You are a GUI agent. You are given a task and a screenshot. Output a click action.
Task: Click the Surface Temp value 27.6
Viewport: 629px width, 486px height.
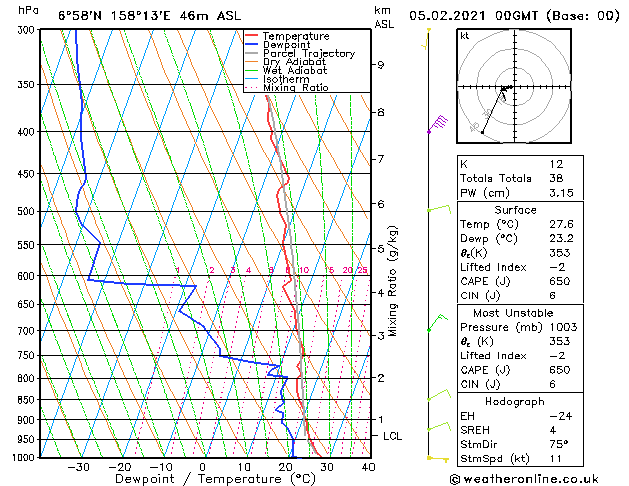click(562, 224)
